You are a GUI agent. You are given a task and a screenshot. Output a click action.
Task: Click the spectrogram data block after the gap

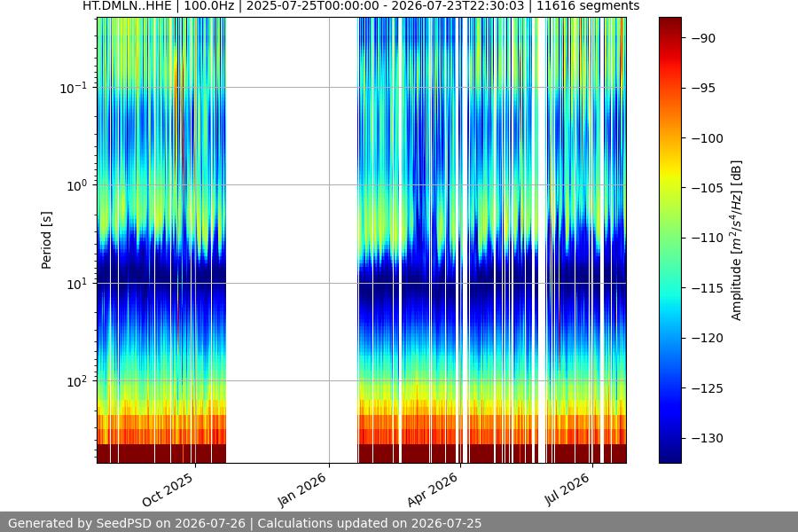pyautogui.click(x=492, y=240)
